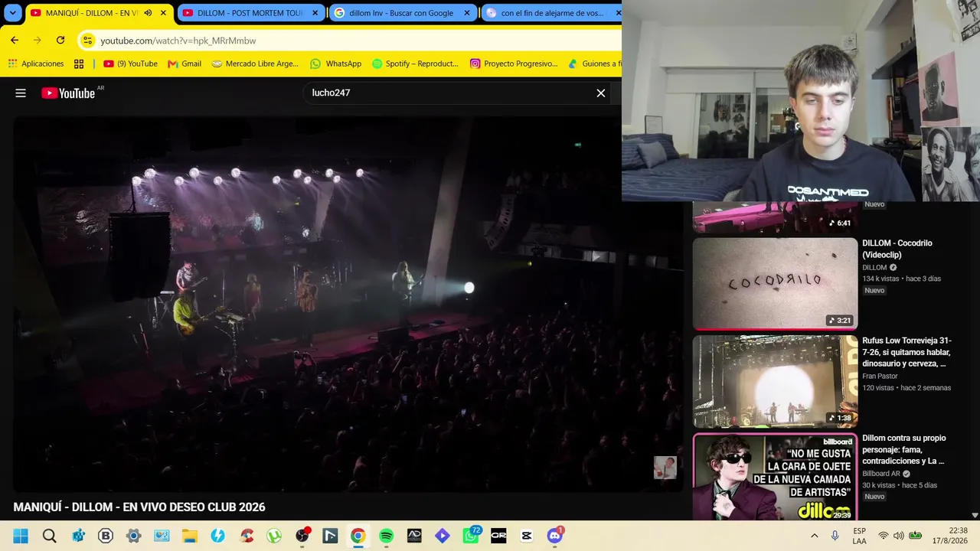Open the hexagon B app in taskbar
Viewport: 980px width, 551px height.
[106, 536]
